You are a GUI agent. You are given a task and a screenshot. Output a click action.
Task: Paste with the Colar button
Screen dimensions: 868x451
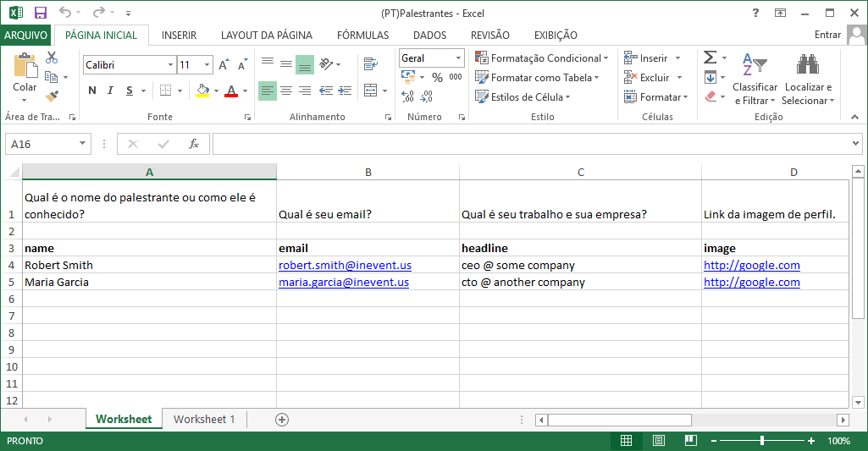pos(25,78)
